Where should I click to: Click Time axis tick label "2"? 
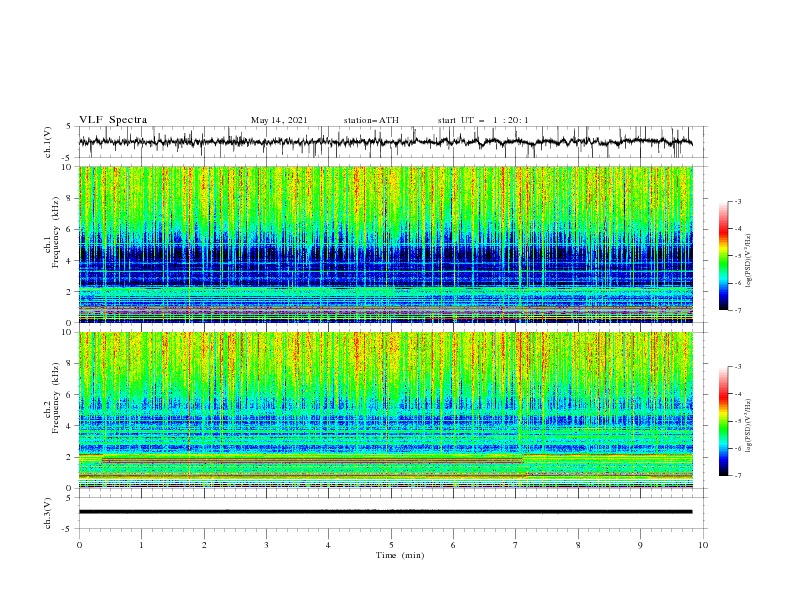204,545
